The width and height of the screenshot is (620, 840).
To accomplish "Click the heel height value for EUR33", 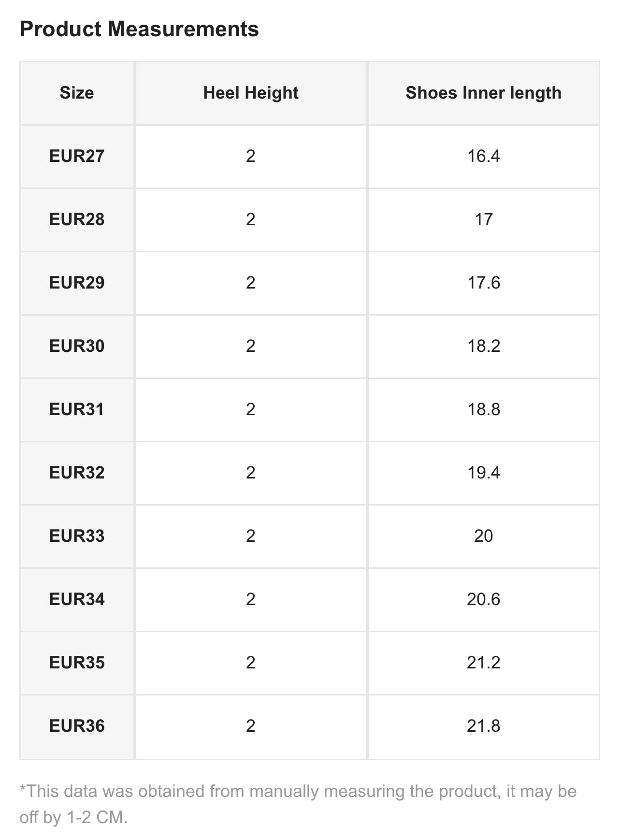I will (x=250, y=536).
